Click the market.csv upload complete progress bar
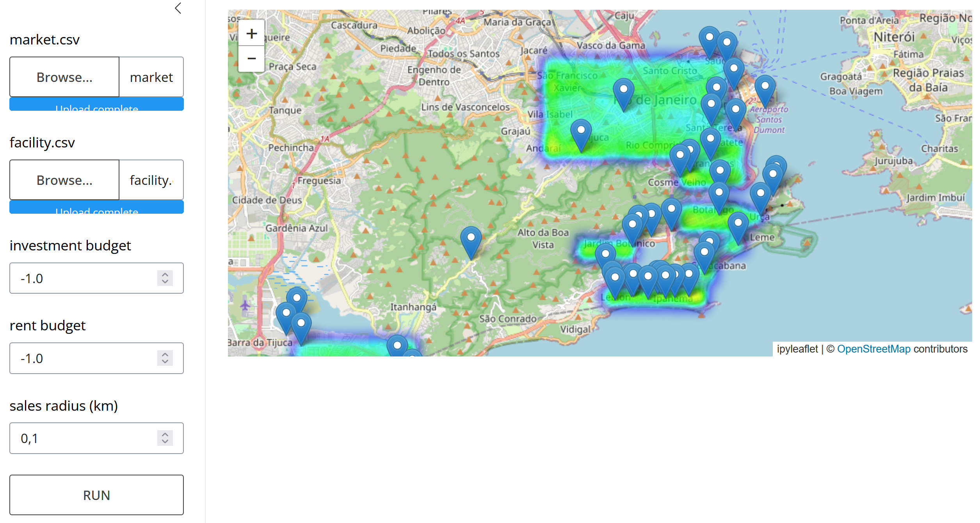 pos(96,105)
